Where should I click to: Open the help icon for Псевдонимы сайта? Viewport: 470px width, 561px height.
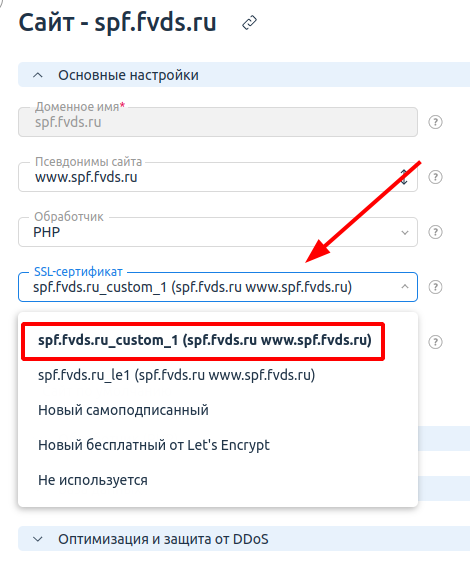click(435, 177)
